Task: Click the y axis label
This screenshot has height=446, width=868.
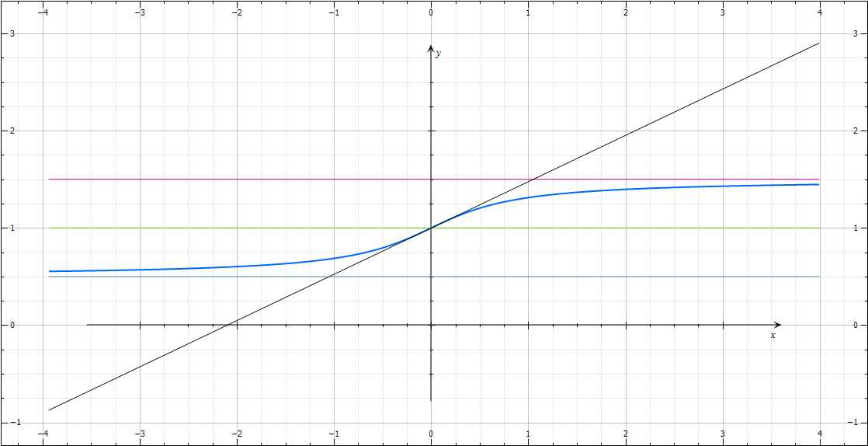Action: tap(437, 53)
